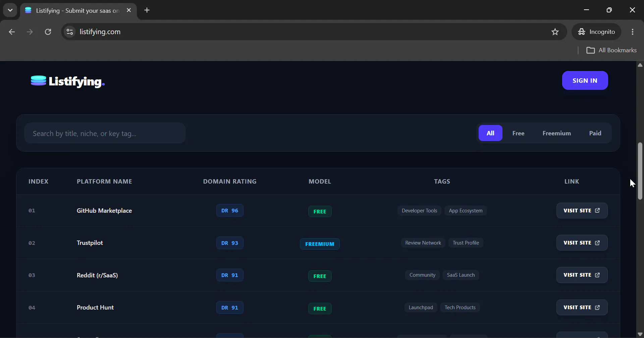The width and height of the screenshot is (644, 338).
Task: Click the LINK column header
Action: pyautogui.click(x=572, y=181)
